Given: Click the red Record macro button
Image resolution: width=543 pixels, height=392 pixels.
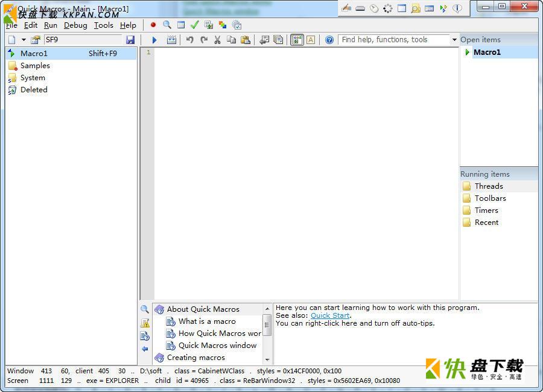Looking at the screenshot, I should click(153, 25).
